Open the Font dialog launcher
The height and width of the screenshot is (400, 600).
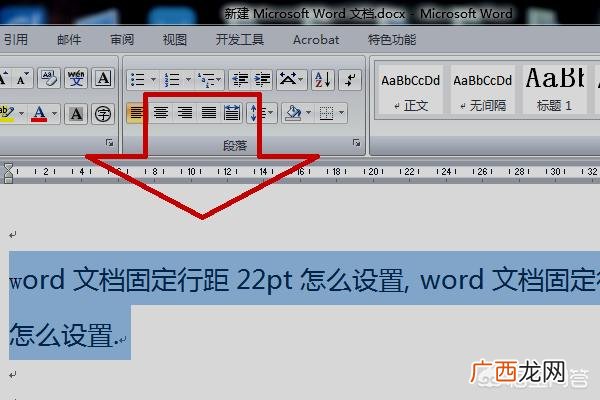[109, 143]
